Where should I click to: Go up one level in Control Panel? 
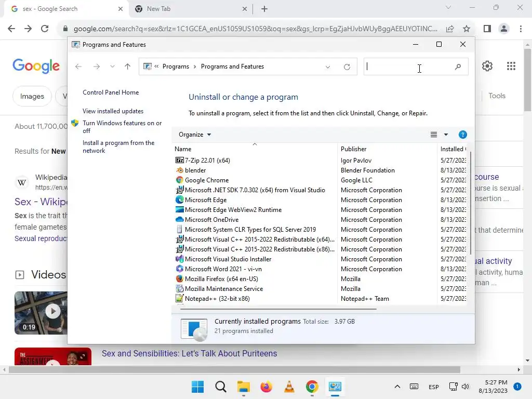point(128,66)
